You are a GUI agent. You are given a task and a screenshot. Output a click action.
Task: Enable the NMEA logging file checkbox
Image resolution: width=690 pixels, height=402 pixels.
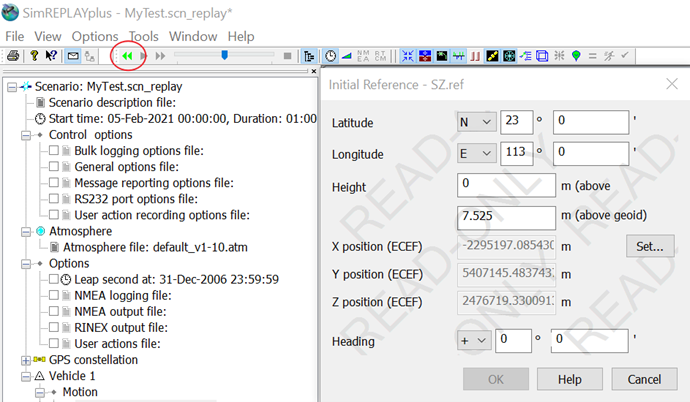tap(54, 295)
